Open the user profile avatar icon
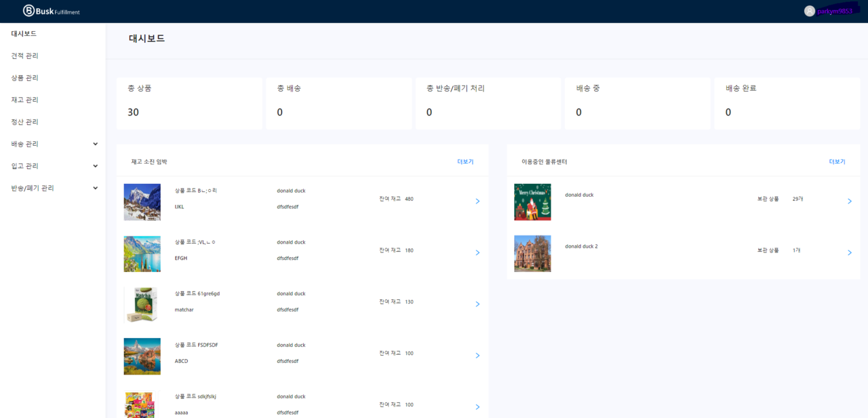Viewport: 868px width, 418px height. pos(809,11)
